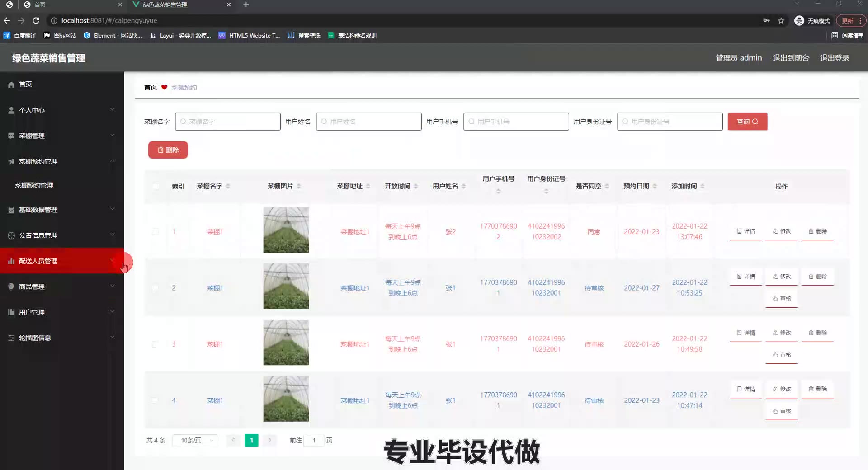
Task: Collapse the 菜棚预约管理 menu chevron
Action: pos(112,161)
